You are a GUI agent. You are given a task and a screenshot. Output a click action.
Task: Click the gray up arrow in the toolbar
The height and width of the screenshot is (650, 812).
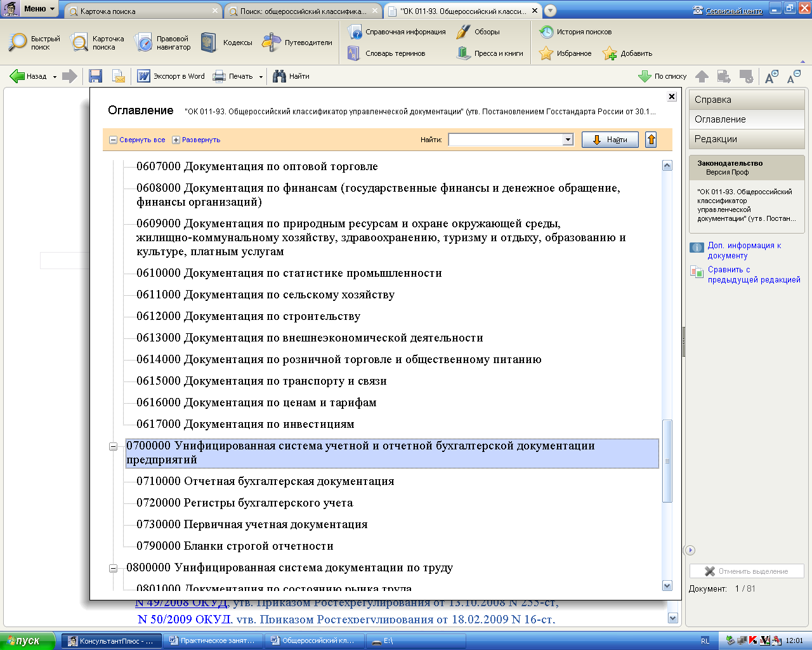(x=702, y=76)
